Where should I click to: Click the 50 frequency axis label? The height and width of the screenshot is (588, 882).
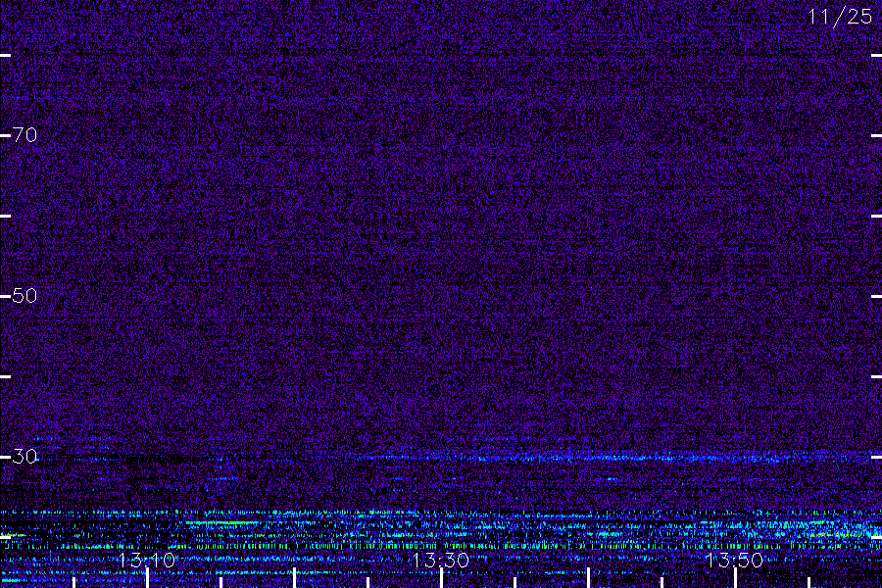tap(24, 295)
